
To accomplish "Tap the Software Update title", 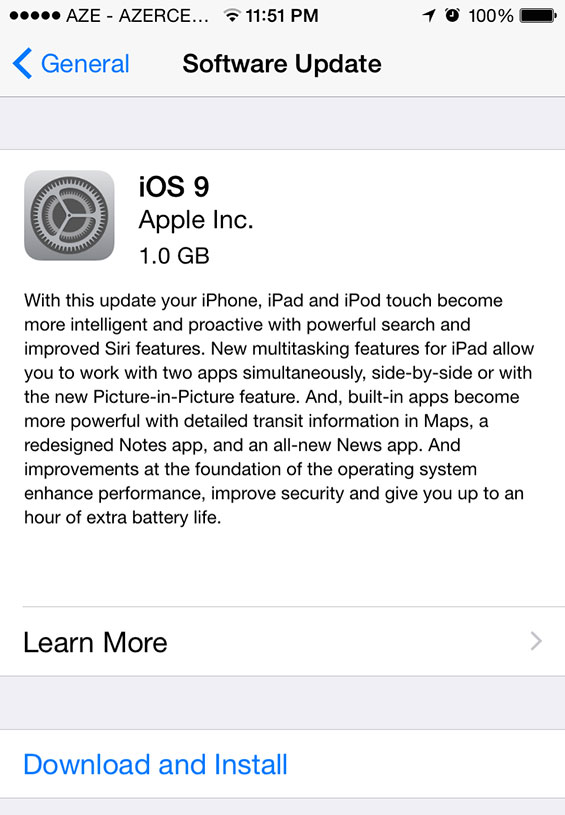I will click(282, 64).
